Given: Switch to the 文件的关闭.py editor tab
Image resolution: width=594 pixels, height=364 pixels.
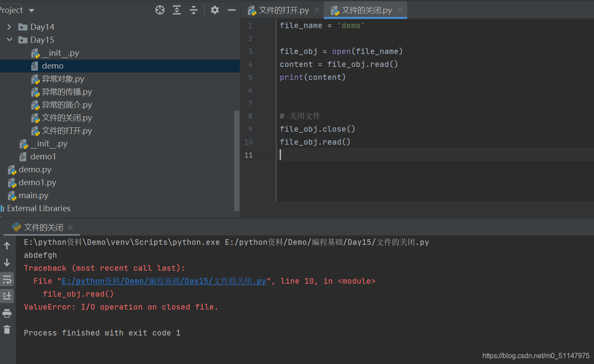Looking at the screenshot, I should pos(367,10).
